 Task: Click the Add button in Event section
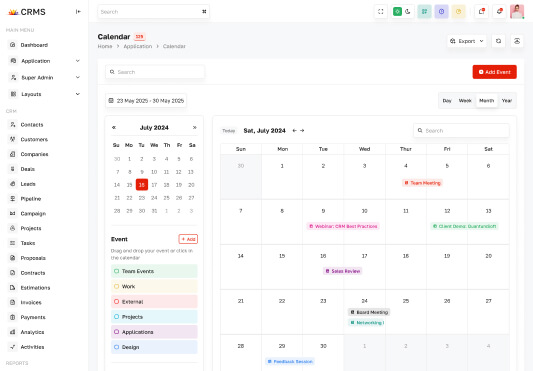point(188,239)
